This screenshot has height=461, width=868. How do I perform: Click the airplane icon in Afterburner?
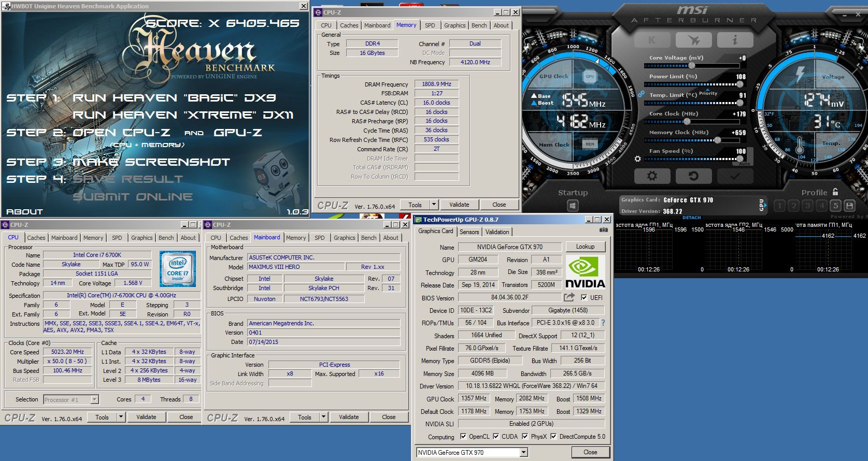(x=693, y=40)
